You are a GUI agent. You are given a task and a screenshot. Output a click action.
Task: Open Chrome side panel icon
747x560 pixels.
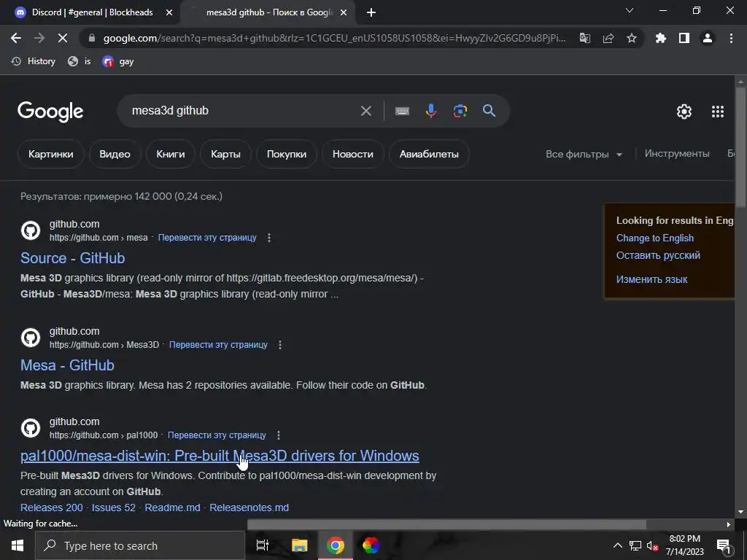(x=684, y=38)
